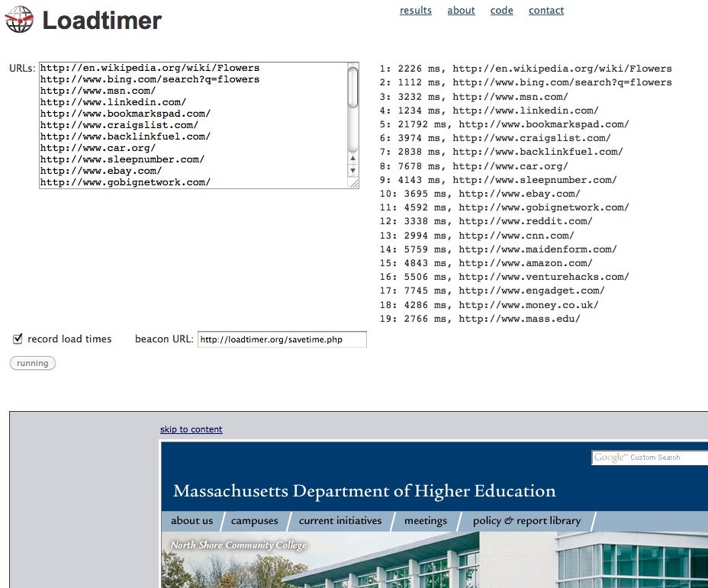Click the Google Custom Search box
Viewport: 708px width, 588px height.
pyautogui.click(x=650, y=458)
